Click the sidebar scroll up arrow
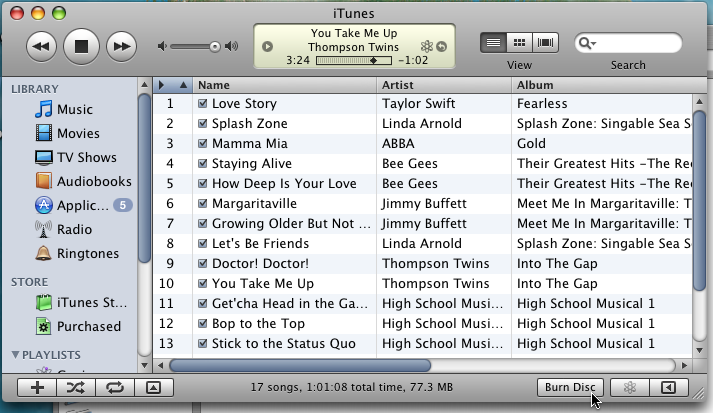Viewport: 713px width, 413px height. pyautogui.click(x=144, y=85)
